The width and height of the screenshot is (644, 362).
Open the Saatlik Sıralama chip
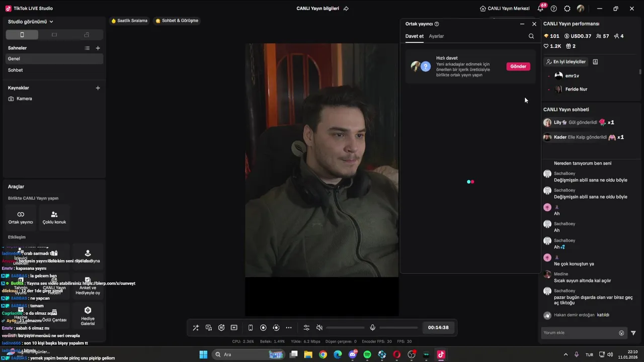129,21
